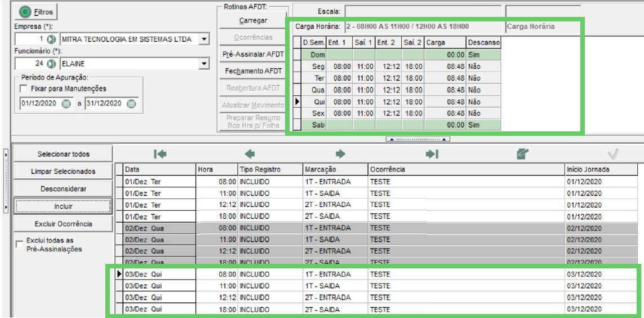
Task: Go to next record arrow
Action: tap(340, 154)
